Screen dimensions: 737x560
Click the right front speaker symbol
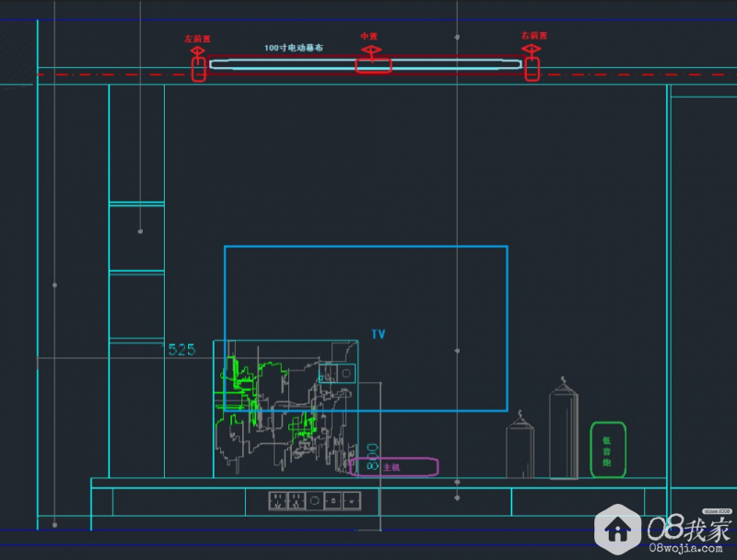pyautogui.click(x=532, y=67)
